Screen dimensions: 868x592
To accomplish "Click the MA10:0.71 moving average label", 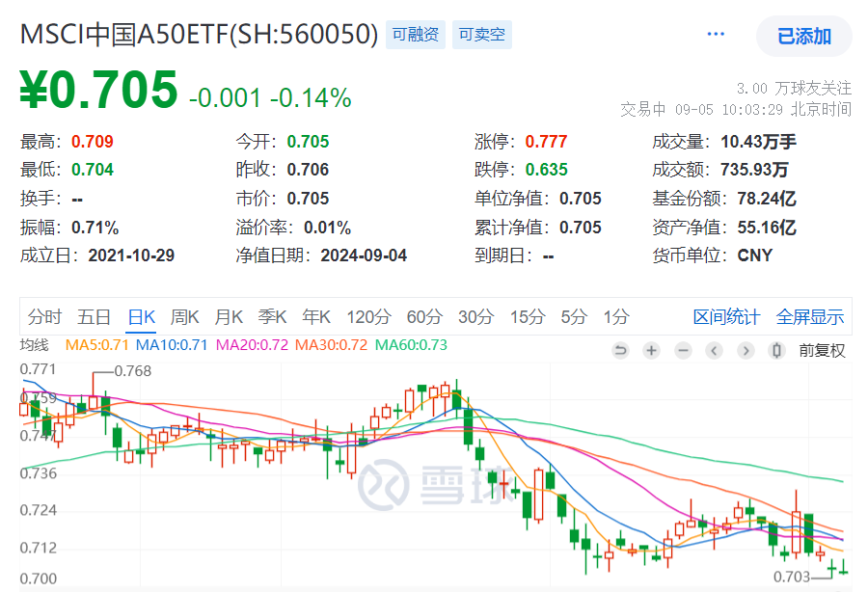I will [172, 344].
